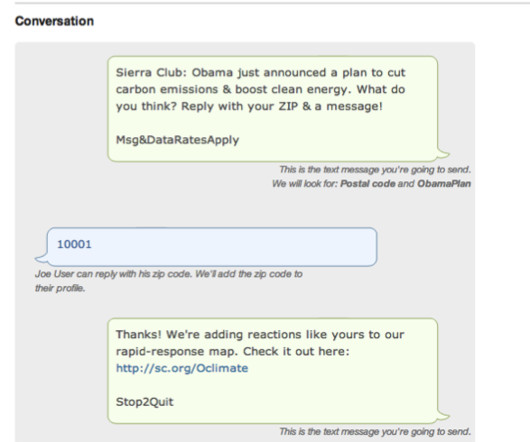Click the first 'text message you're going to send' caption
The height and width of the screenshot is (442, 530).
point(375,169)
